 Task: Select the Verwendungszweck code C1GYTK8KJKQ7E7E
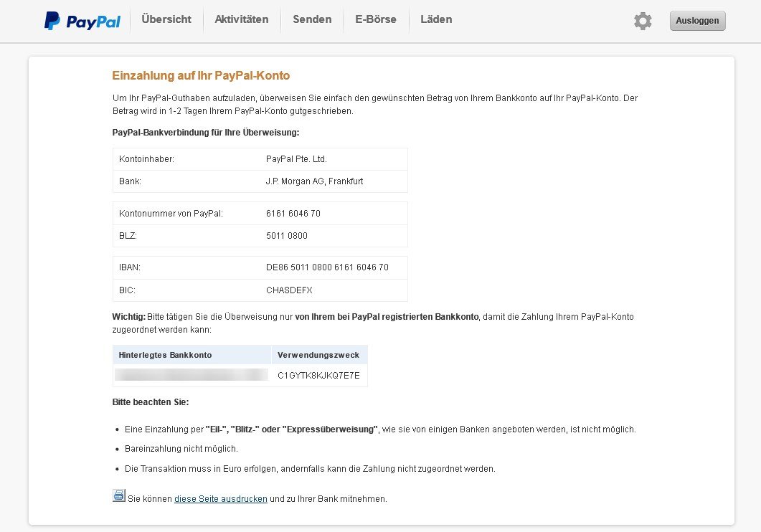318,375
